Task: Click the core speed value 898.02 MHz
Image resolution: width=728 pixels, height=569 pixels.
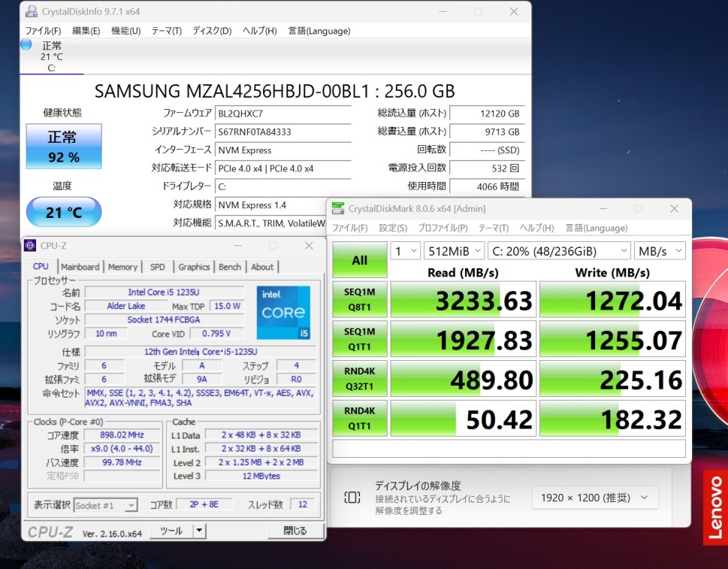Action: click(122, 434)
